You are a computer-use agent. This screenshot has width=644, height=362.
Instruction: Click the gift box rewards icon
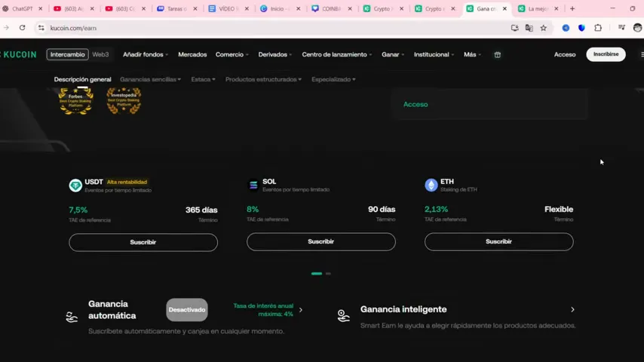(x=498, y=54)
